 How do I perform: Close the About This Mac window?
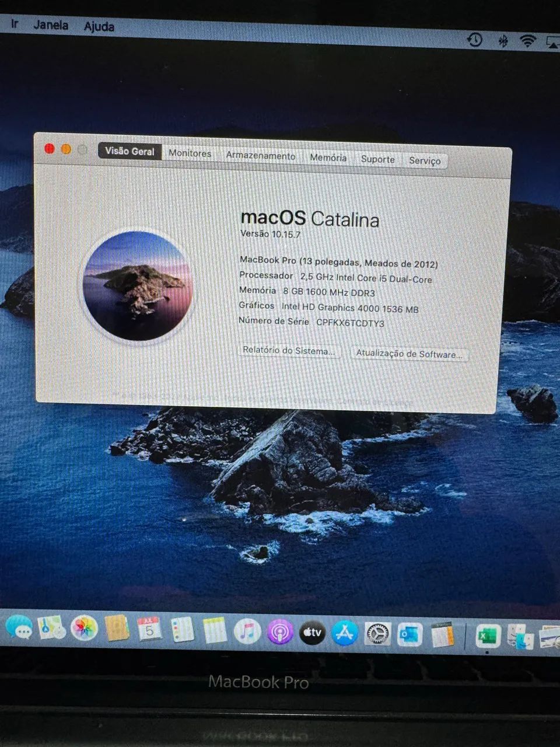[x=50, y=149]
